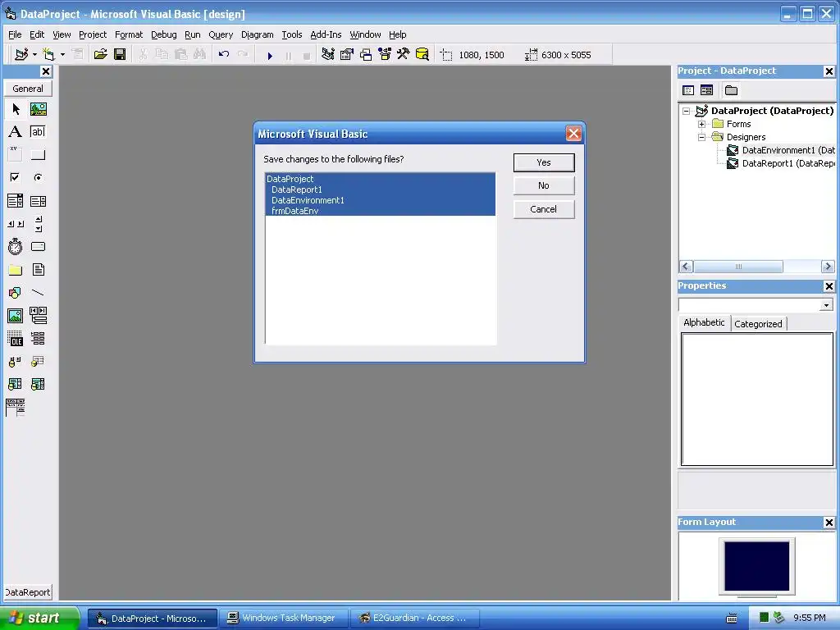Click Project tree scrollbar left arrow

pos(686,267)
